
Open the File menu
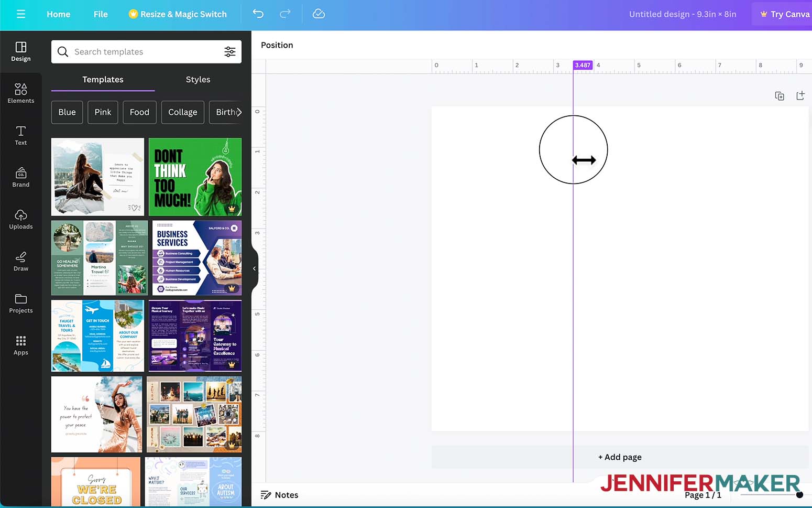click(x=101, y=14)
